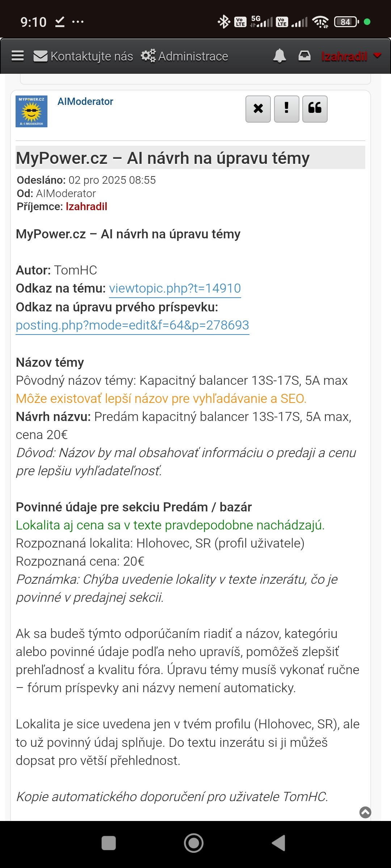This screenshot has width=391, height=868.
Task: Open recipient lzahradil profile link
Action: [x=86, y=207]
